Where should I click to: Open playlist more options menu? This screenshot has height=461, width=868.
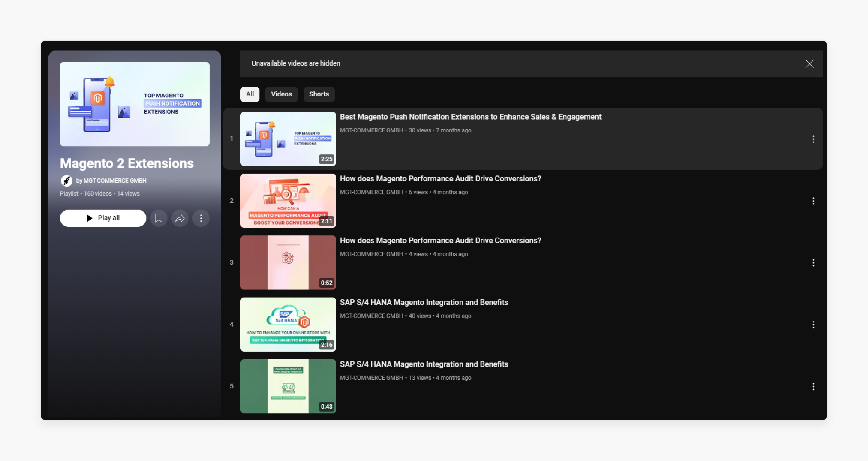tap(201, 218)
